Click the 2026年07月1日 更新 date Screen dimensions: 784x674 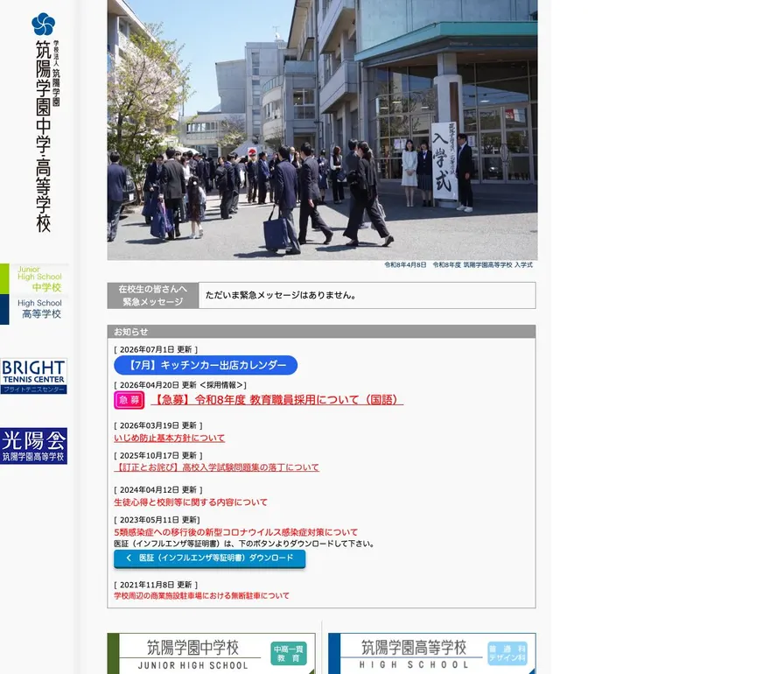(x=156, y=349)
